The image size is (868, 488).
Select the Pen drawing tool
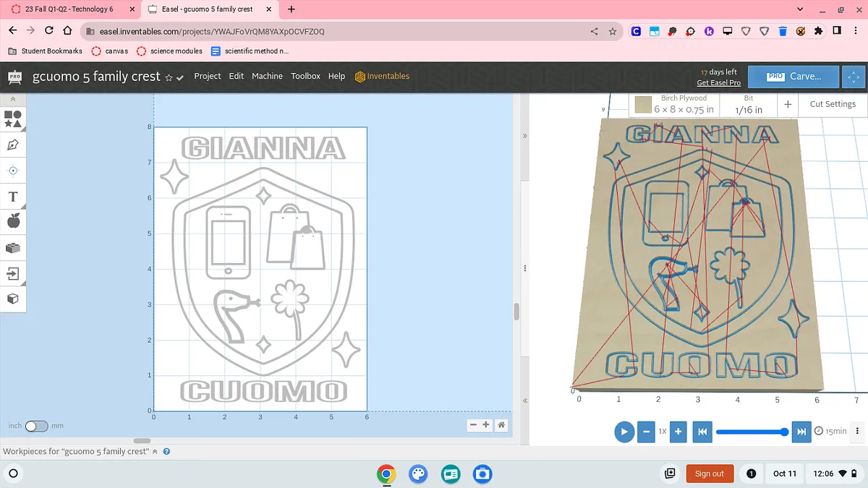13,145
